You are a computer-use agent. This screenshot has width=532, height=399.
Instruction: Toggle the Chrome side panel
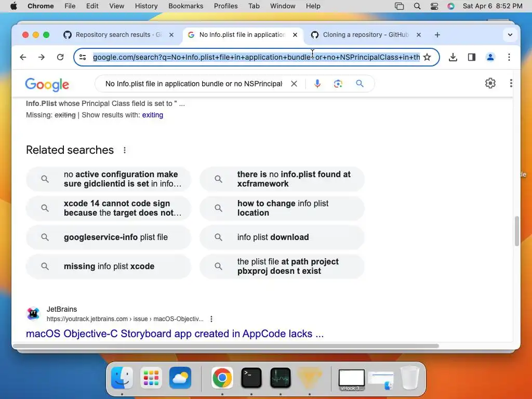pos(472,57)
